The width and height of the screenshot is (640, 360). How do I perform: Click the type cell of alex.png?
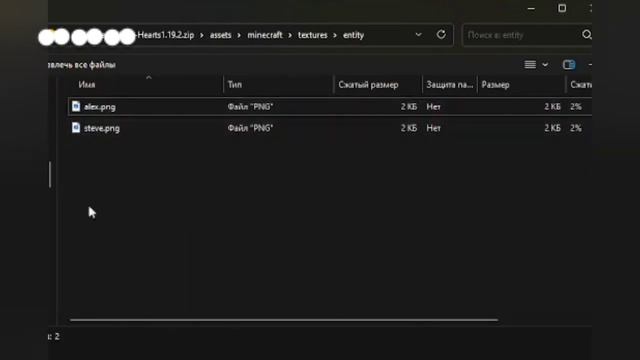(250, 107)
